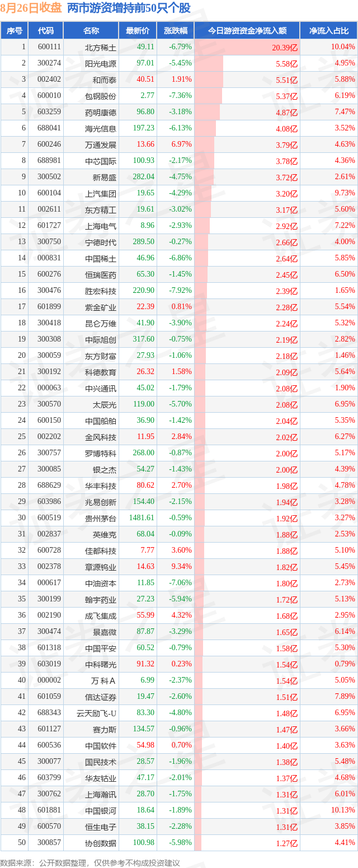The height and width of the screenshot is (868, 358).
Task: Click the 最新价 column header
Action: click(138, 31)
